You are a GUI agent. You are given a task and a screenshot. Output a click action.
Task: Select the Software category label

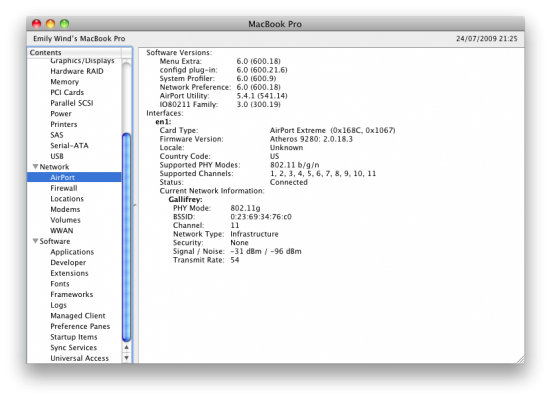point(55,241)
